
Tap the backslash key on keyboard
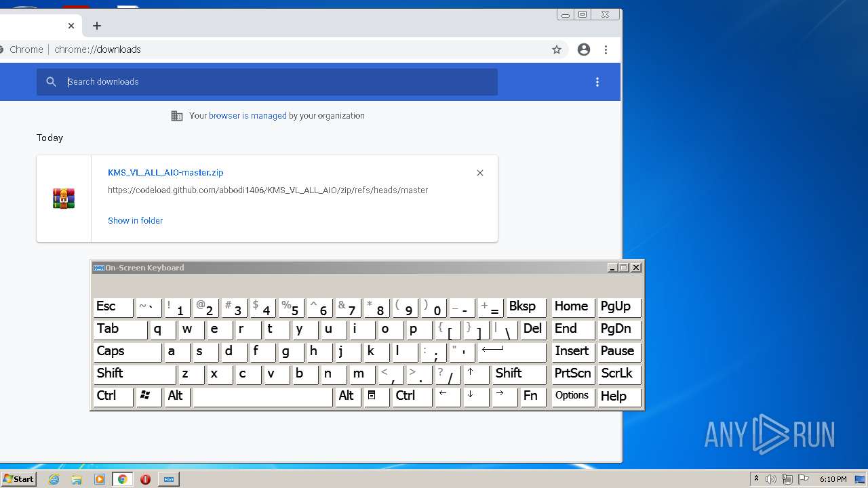click(x=505, y=330)
